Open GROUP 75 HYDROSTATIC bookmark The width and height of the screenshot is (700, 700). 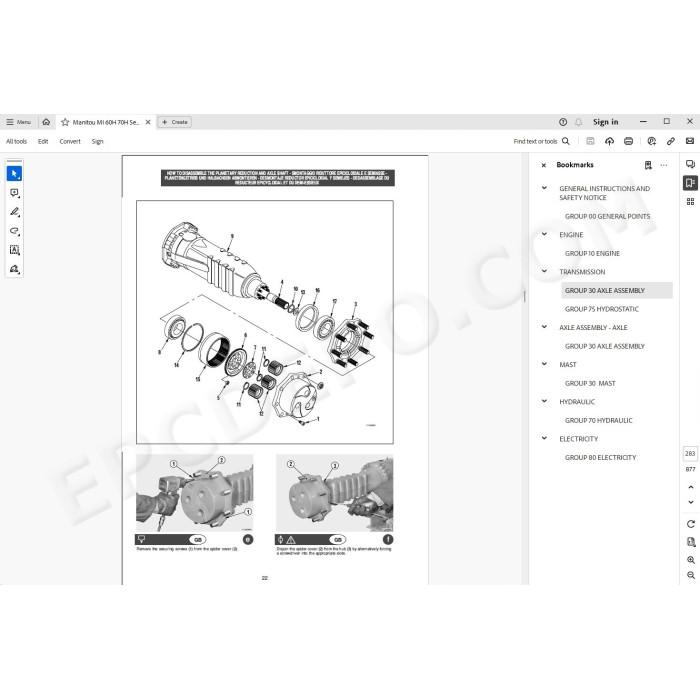[x=601, y=309]
